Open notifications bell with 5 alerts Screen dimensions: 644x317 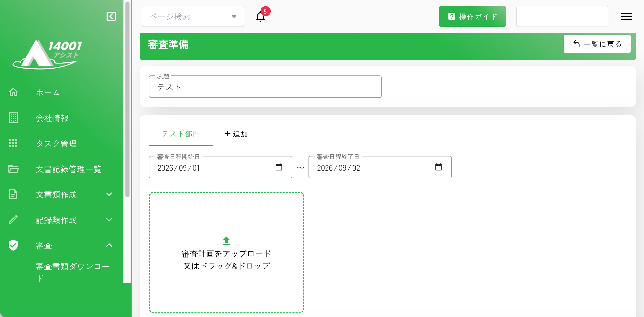pos(261,17)
